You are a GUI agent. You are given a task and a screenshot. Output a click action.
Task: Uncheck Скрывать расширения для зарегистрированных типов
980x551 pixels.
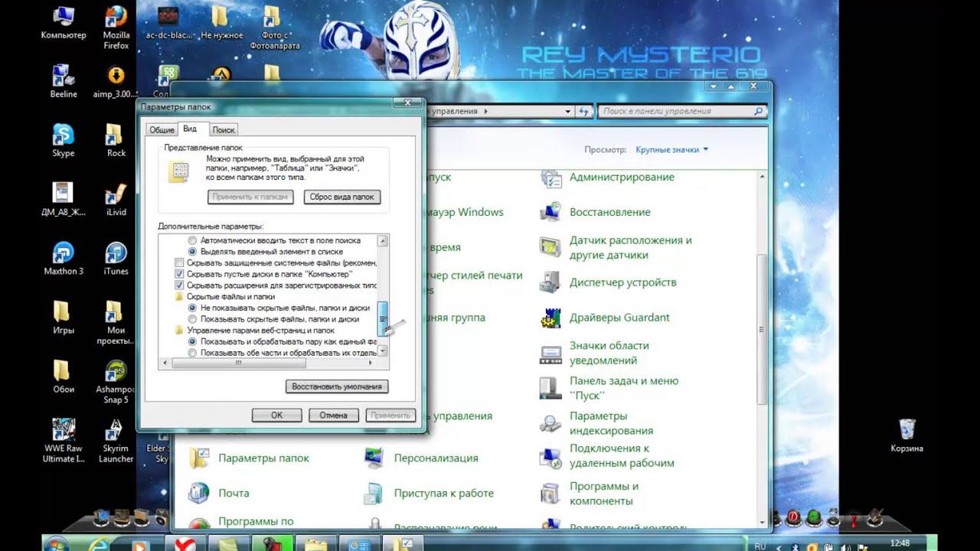pos(180,285)
